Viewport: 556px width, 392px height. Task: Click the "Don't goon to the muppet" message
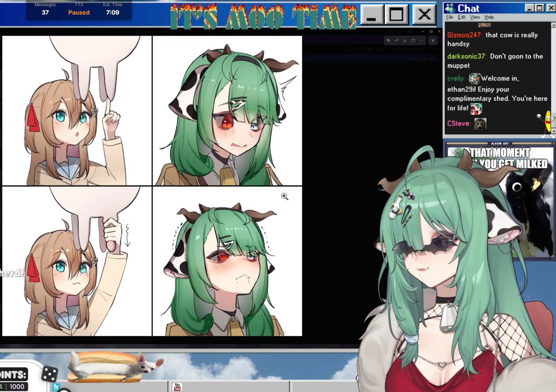point(495,61)
